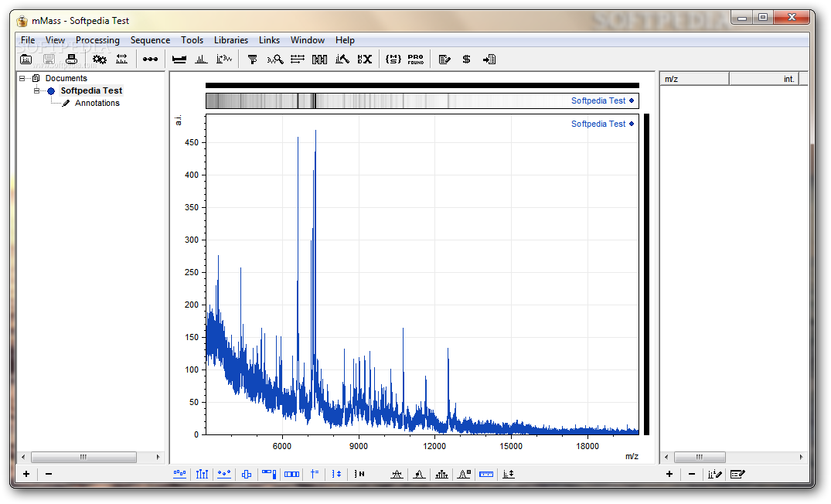
Task: Click the Print icon in the toolbar
Action: point(72,60)
